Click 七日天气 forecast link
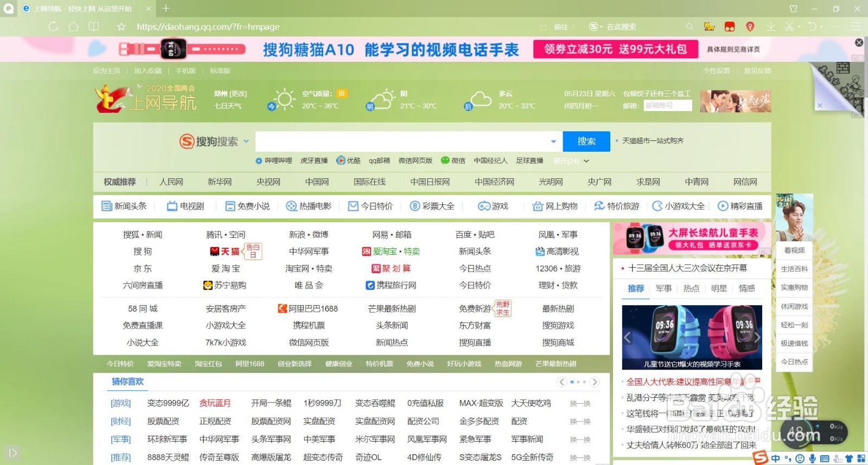Viewport: 868px width, 465px height. pyautogui.click(x=227, y=106)
